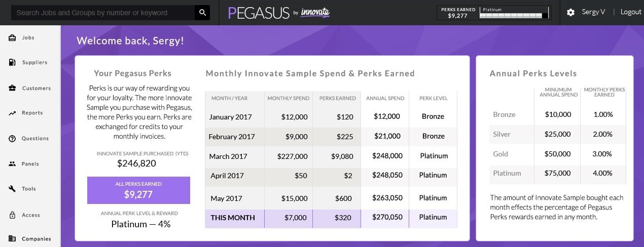Click the Access padlock icon
The width and height of the screenshot is (644, 247).
(x=12, y=215)
